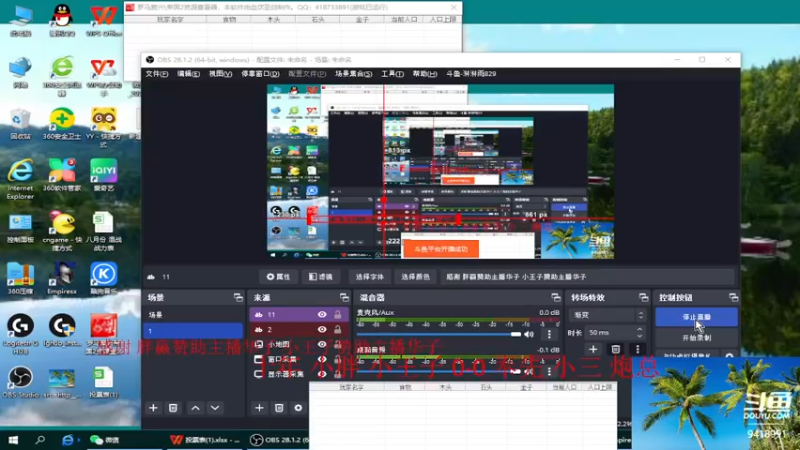This screenshot has height=450, width=800.
Task: Select scene 1 in the 场景 list
Action: tap(193, 331)
